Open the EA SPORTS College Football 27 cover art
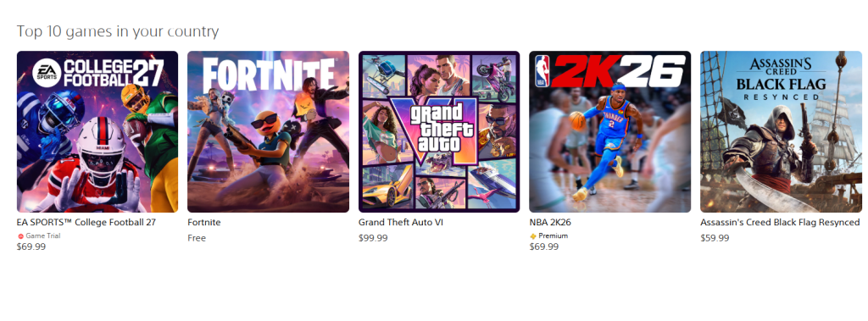The width and height of the screenshot is (868, 321). 97,132
